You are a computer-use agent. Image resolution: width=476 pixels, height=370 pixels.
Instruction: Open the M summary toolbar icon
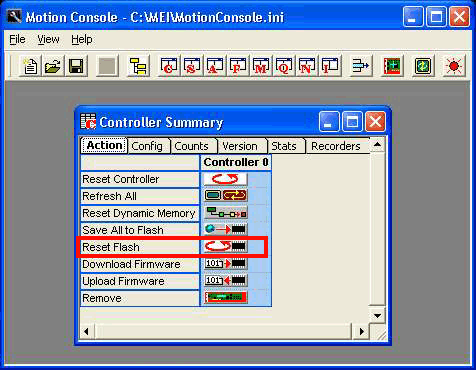261,65
